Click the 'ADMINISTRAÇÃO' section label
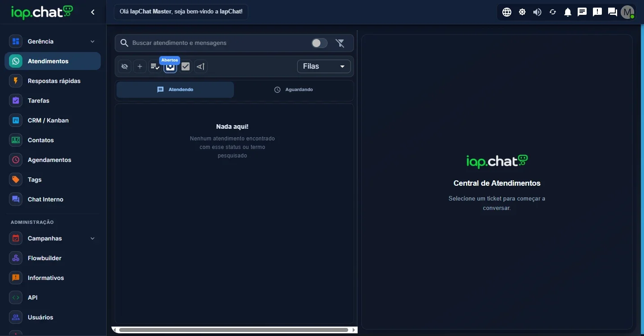The height and width of the screenshot is (336, 644). click(32, 222)
